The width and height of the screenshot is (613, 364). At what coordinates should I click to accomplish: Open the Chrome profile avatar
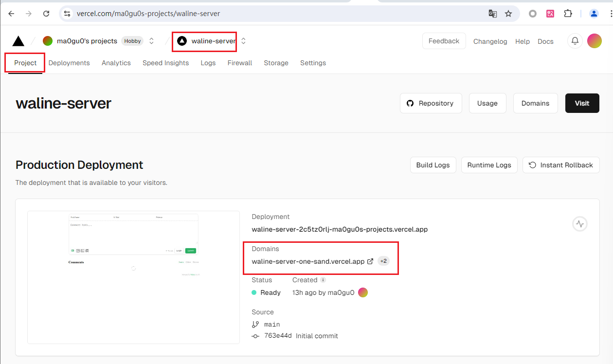594,14
